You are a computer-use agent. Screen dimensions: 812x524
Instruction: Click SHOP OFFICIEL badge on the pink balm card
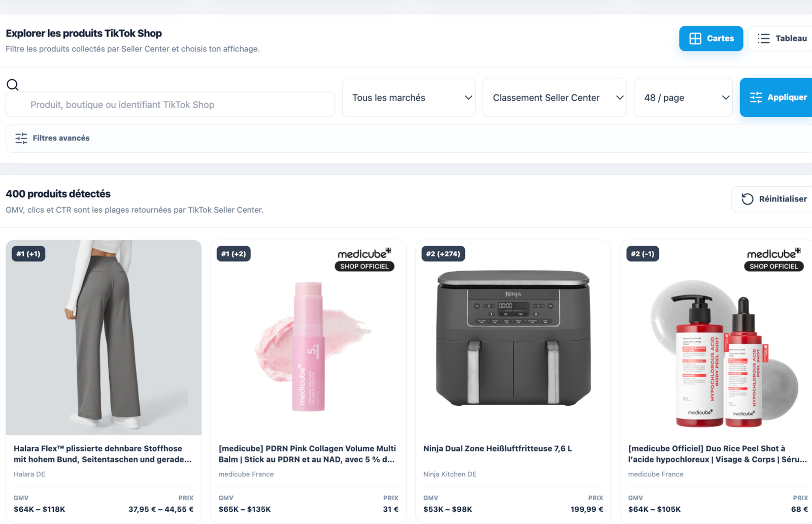pos(364,266)
